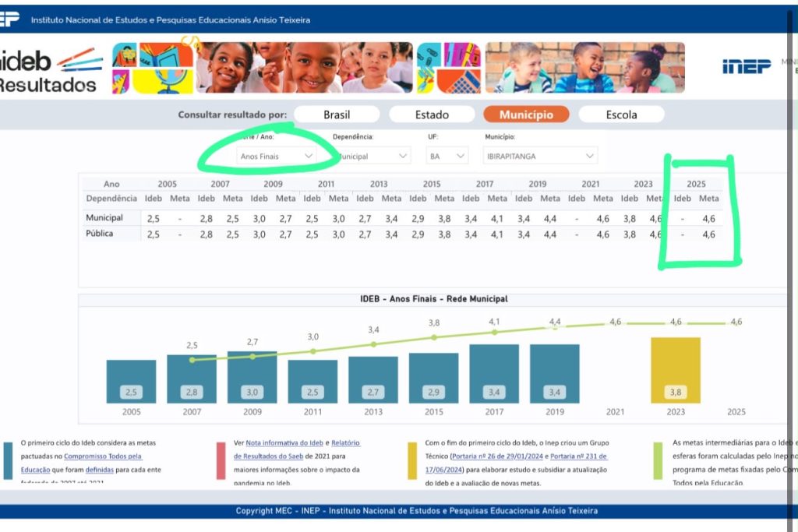Click the red legend color block
Viewport: 798px width, 532px height.
pyautogui.click(x=221, y=461)
